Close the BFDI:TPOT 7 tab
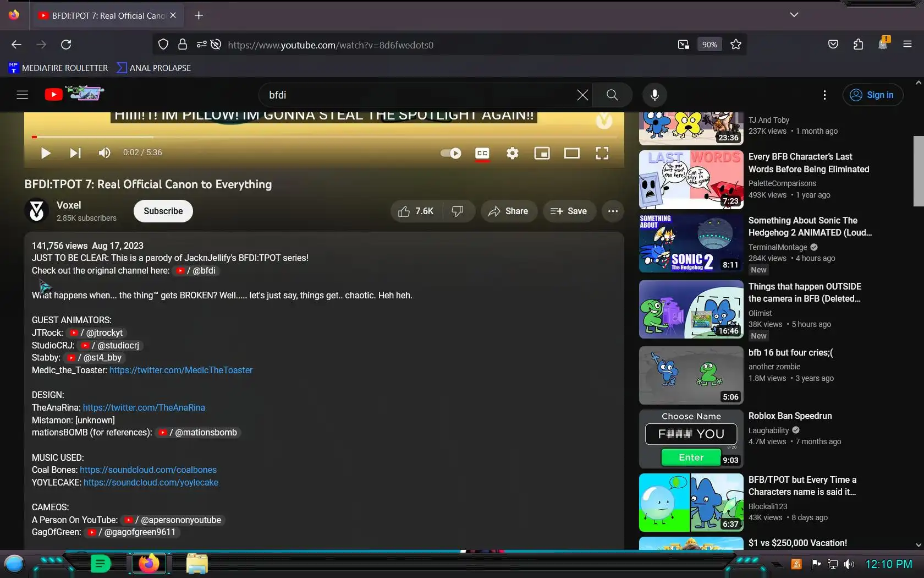 coord(173,15)
